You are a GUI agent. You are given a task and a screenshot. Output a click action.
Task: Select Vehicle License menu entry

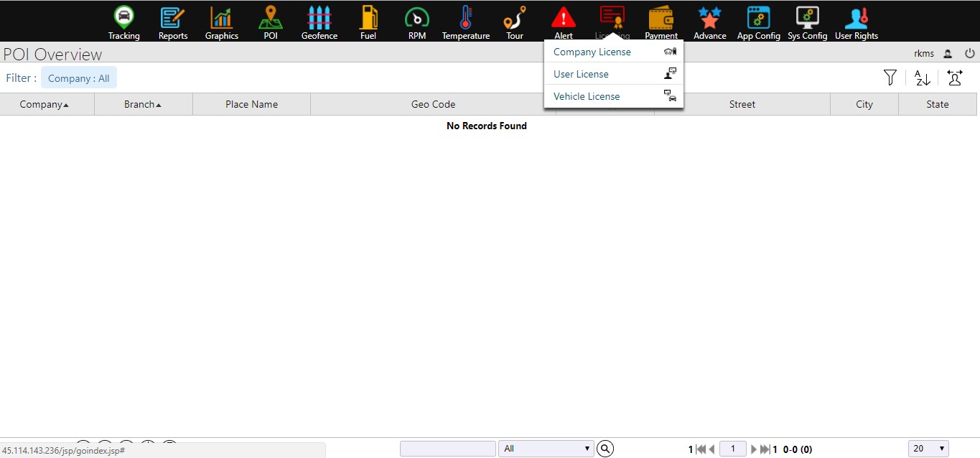pyautogui.click(x=587, y=96)
